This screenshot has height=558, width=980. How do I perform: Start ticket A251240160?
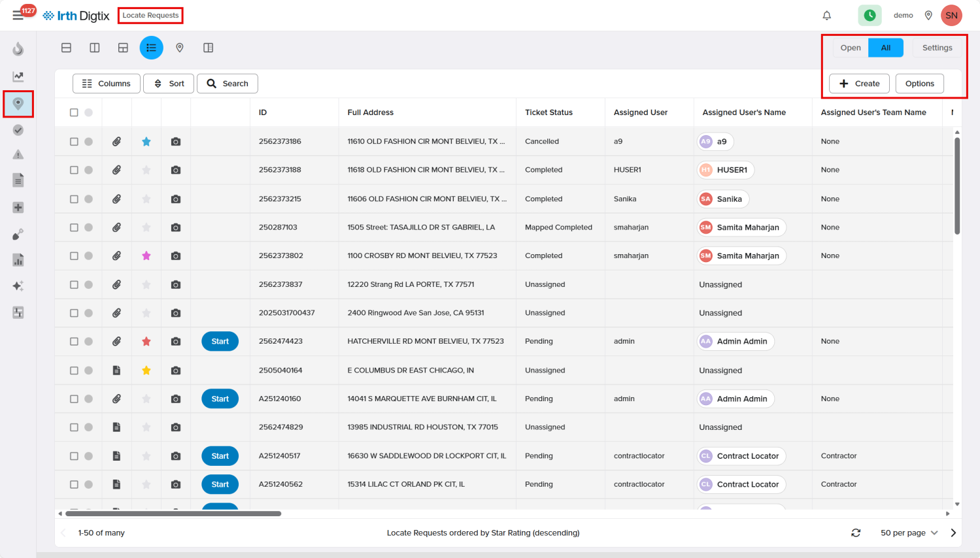(220, 399)
